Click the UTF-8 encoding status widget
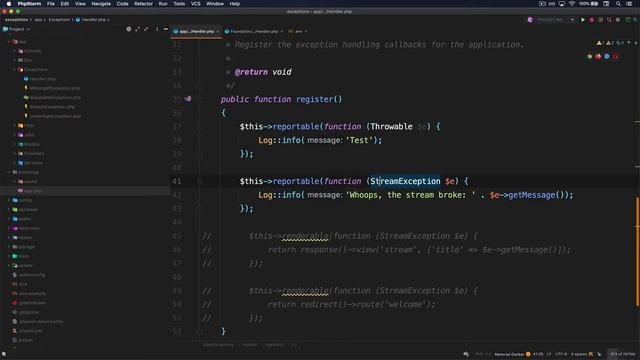Viewport: 640px width, 360px height. [x=561, y=354]
